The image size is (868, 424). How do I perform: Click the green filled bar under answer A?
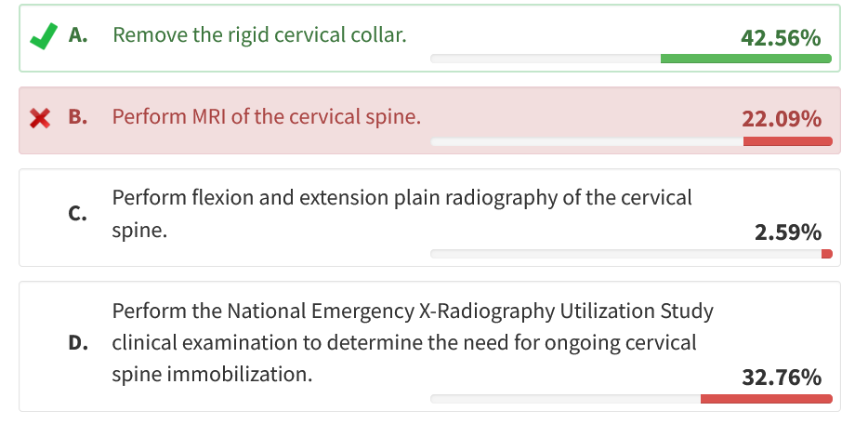745,59
